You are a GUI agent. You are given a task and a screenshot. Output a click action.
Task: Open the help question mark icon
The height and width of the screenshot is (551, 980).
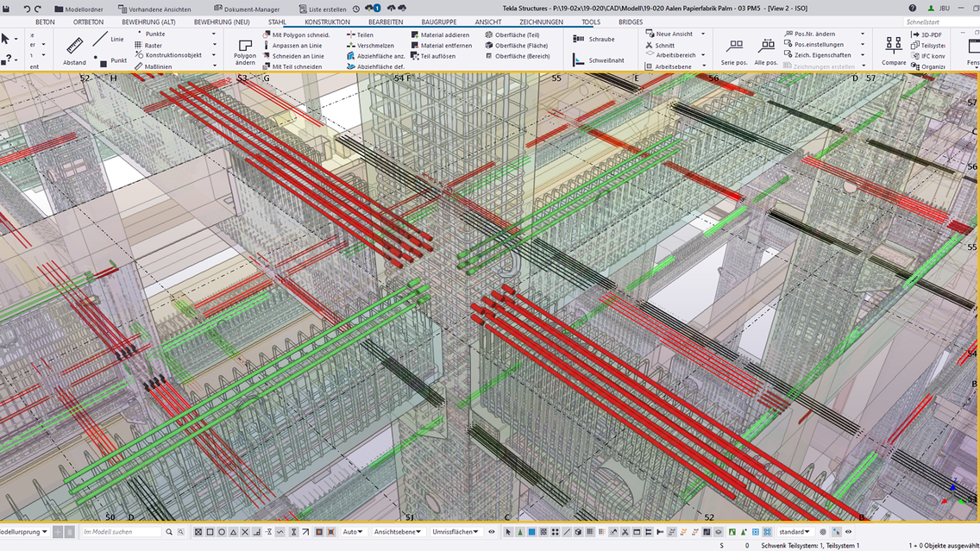click(913, 8)
